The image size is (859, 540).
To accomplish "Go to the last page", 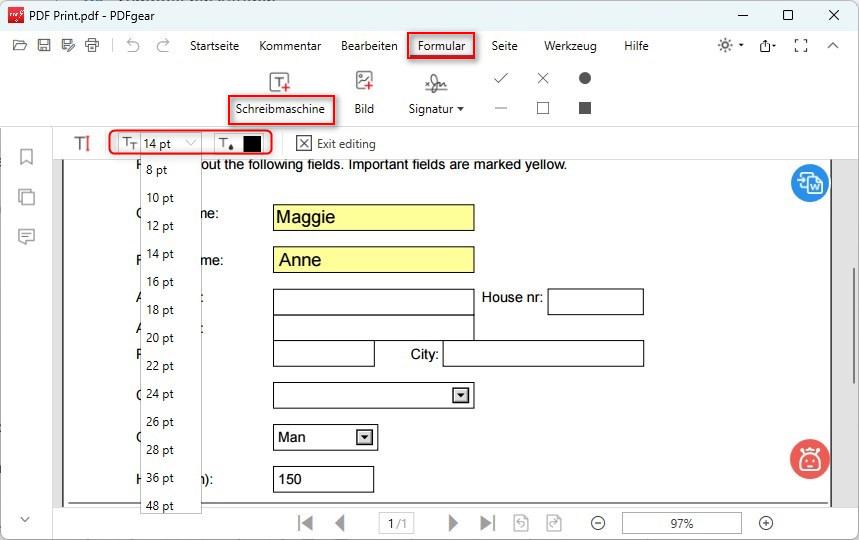I will pos(487,523).
